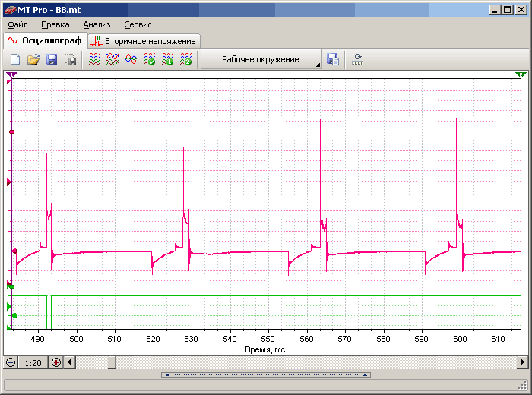Click the horizontal scrollbar left arrow
Image resolution: width=532 pixels, height=395 pixels.
70,362
